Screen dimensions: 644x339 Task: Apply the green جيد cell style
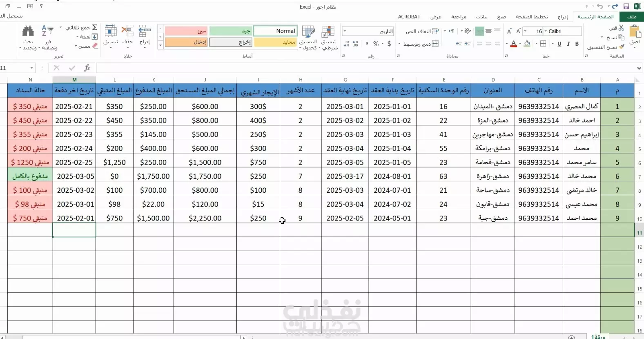[231, 31]
